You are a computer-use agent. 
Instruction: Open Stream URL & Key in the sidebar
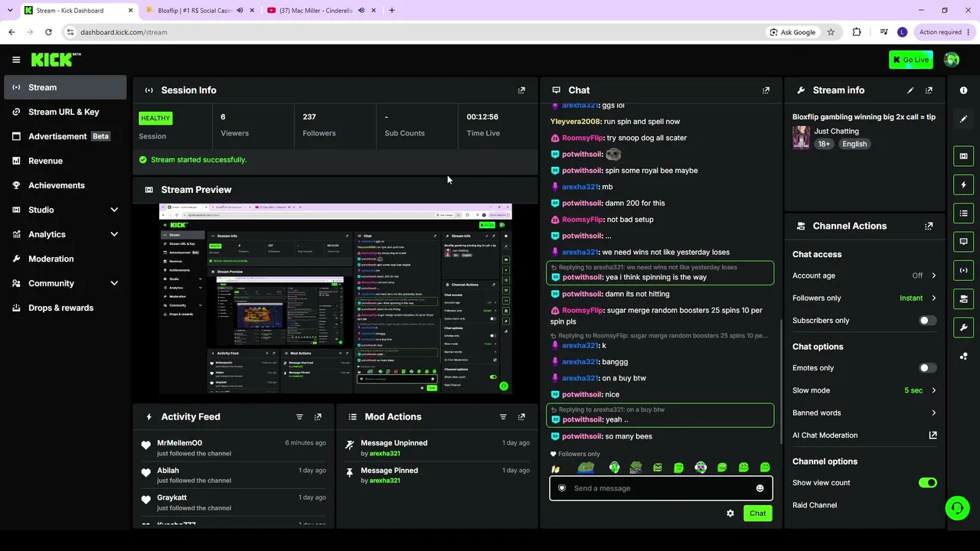[x=65, y=112]
